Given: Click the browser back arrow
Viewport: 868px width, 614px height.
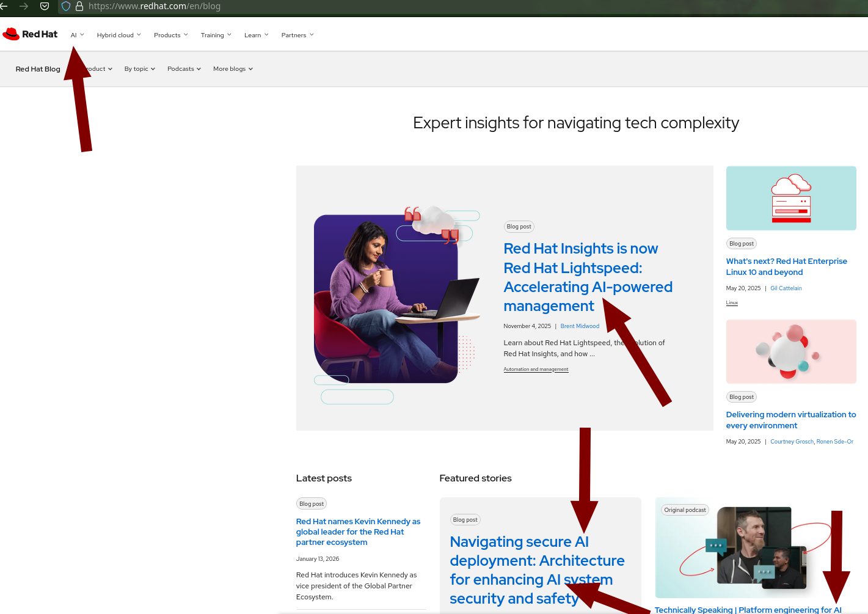Looking at the screenshot, I should [x=4, y=6].
